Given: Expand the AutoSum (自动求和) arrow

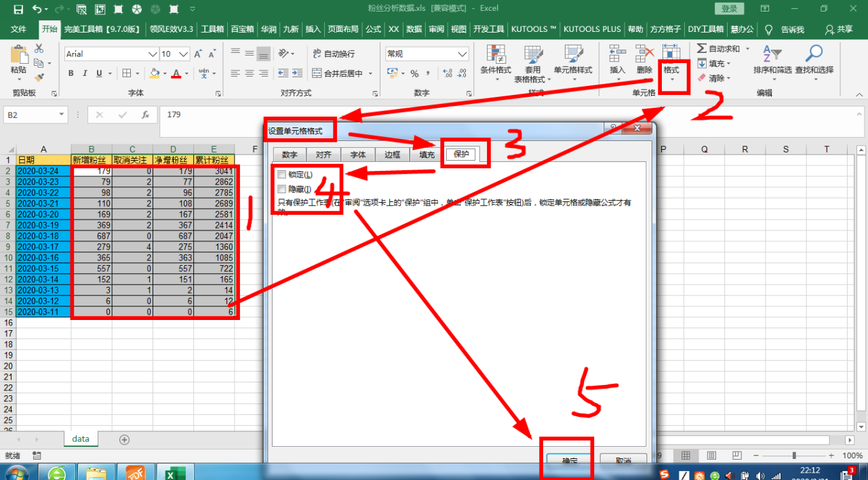Looking at the screenshot, I should (747, 49).
